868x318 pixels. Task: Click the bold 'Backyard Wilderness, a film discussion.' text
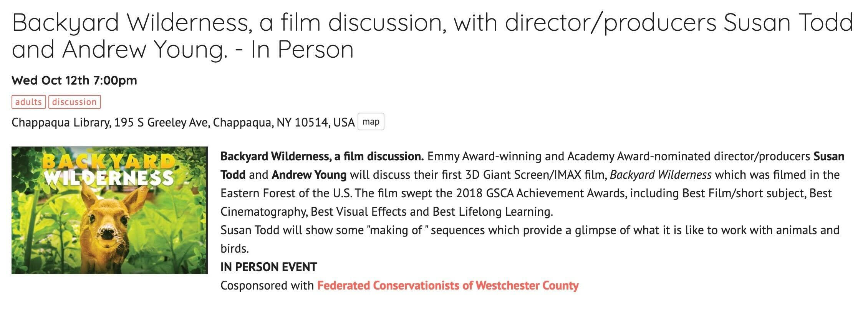point(322,157)
